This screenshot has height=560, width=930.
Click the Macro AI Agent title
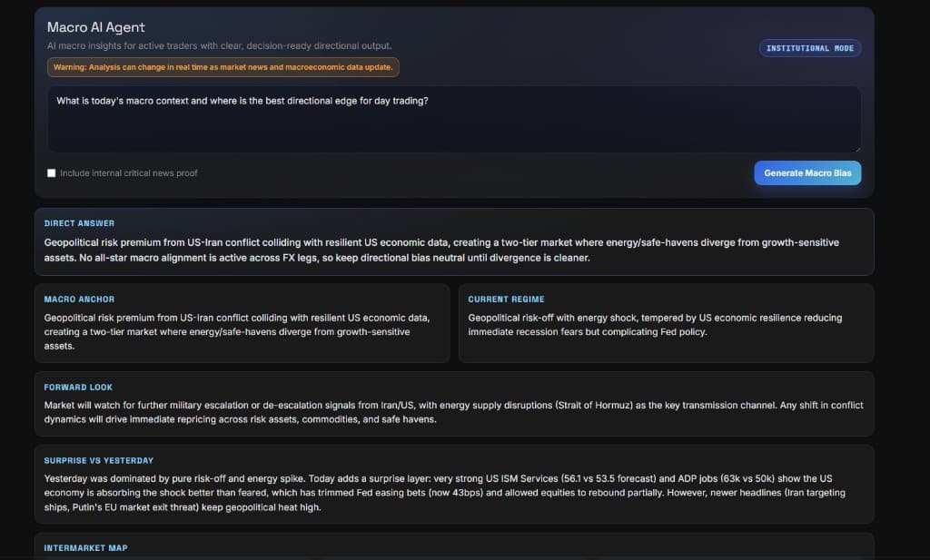pos(96,27)
